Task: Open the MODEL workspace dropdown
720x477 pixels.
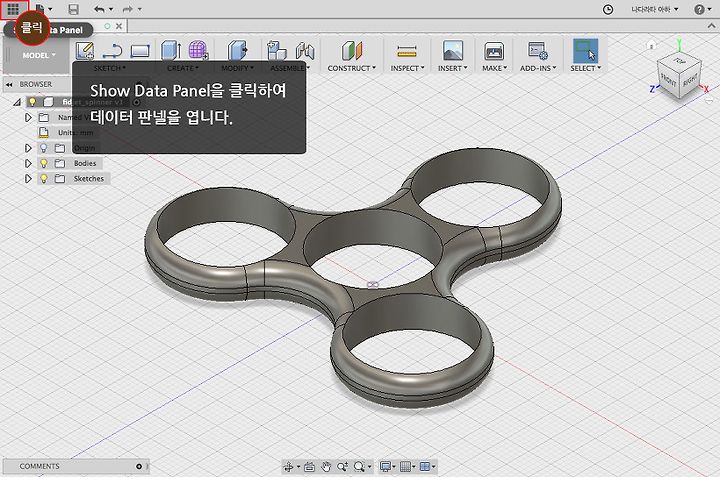Action: [39, 55]
